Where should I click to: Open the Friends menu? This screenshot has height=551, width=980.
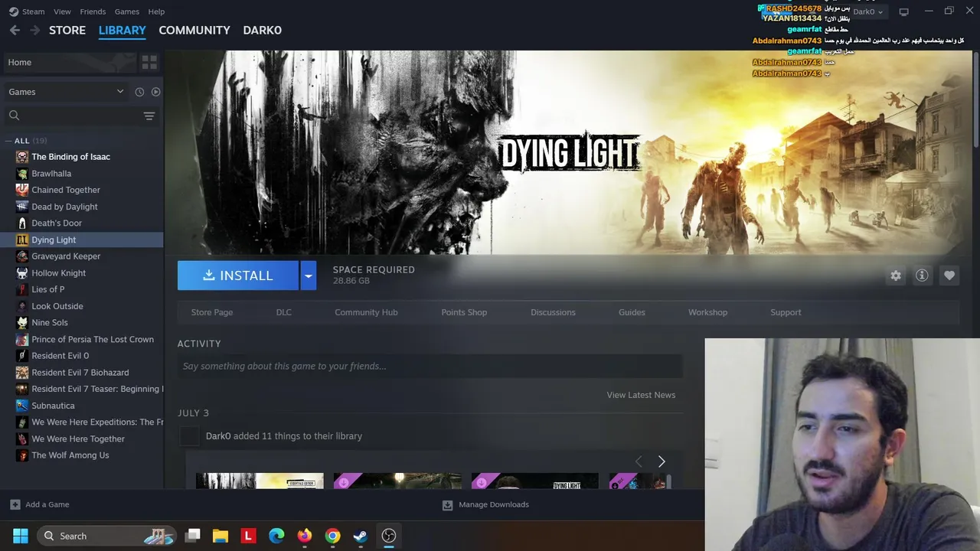[x=93, y=11]
